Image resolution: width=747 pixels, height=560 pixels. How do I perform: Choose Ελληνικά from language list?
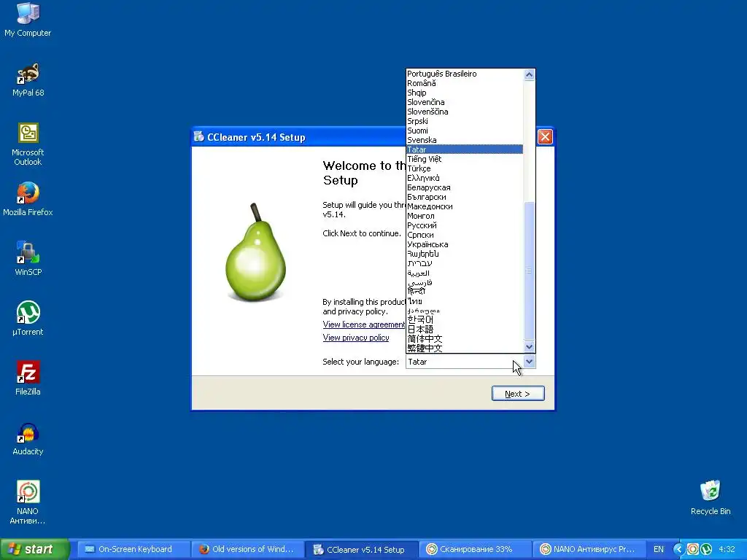[465, 178]
